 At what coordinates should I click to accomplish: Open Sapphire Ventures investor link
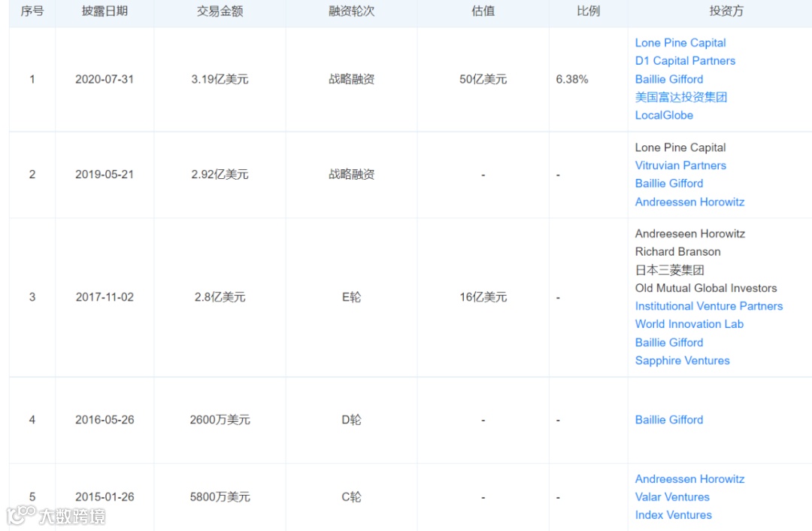pyautogui.click(x=682, y=360)
